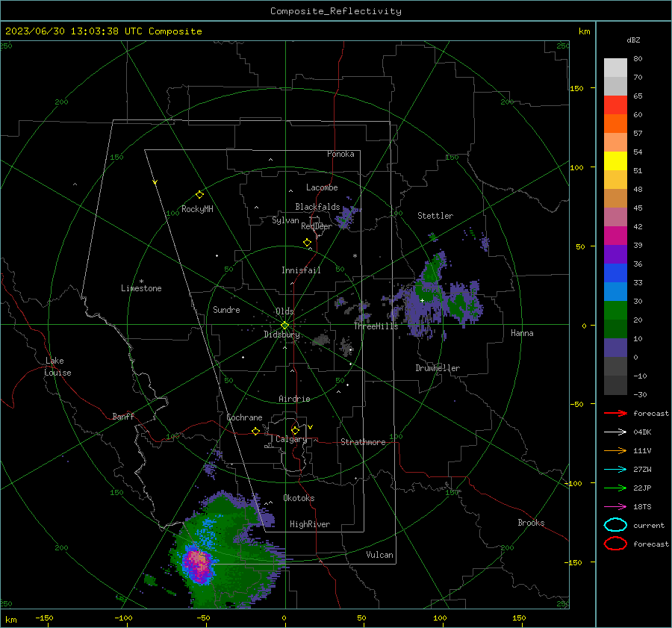Click the purple echo east of Blackfalds
The height and width of the screenshot is (628, 672).
pos(347,217)
